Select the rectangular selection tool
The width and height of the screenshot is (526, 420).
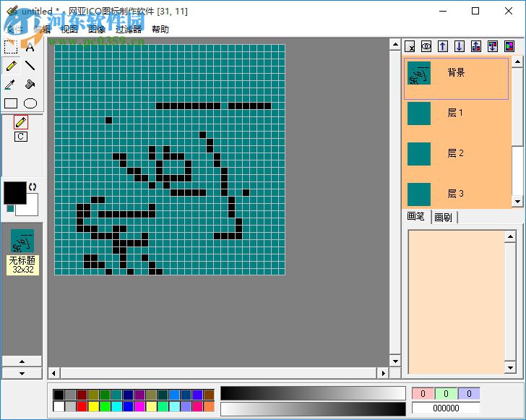tap(11, 47)
